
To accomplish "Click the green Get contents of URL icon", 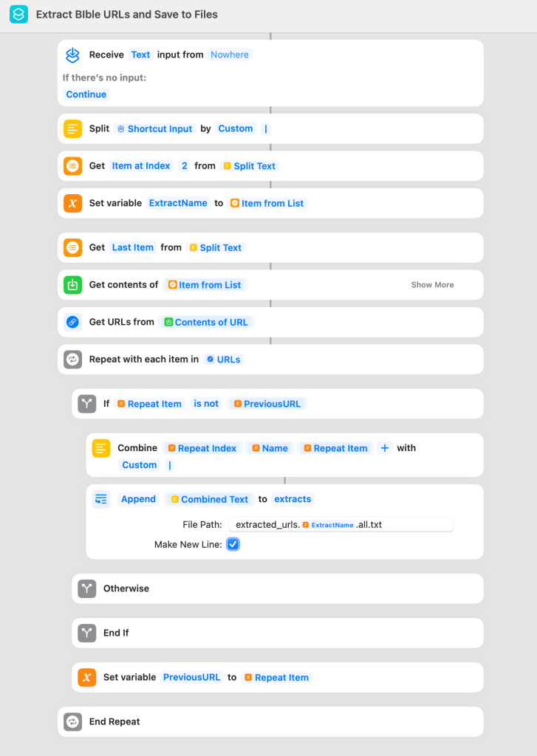I will [x=72, y=285].
